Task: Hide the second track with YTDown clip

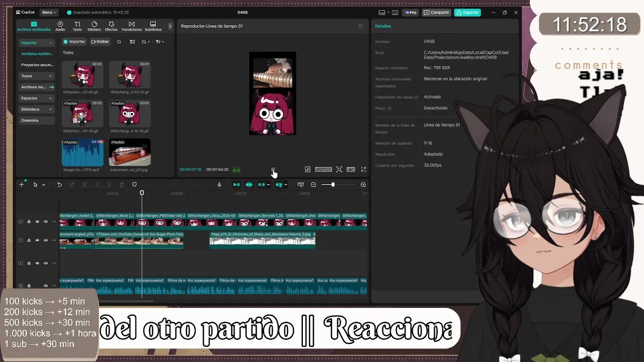Action: 37,240
